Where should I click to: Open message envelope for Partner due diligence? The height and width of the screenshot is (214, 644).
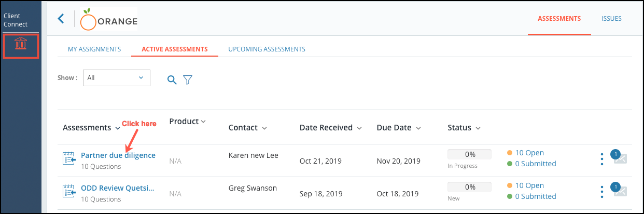[620, 157]
